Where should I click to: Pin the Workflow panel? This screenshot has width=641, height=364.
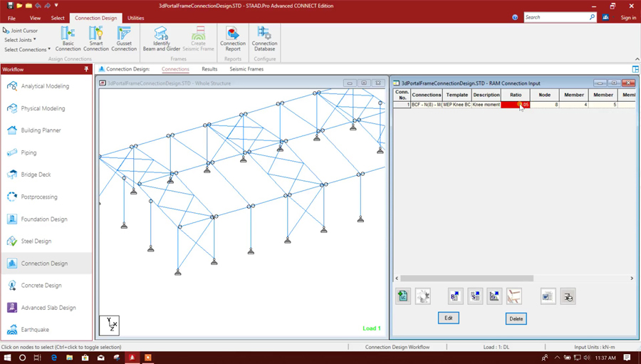[86, 69]
